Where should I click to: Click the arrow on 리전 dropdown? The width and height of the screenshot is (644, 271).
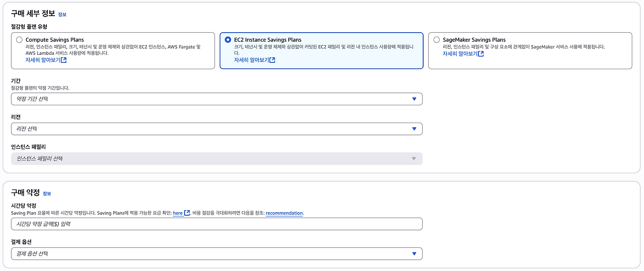[414, 129]
